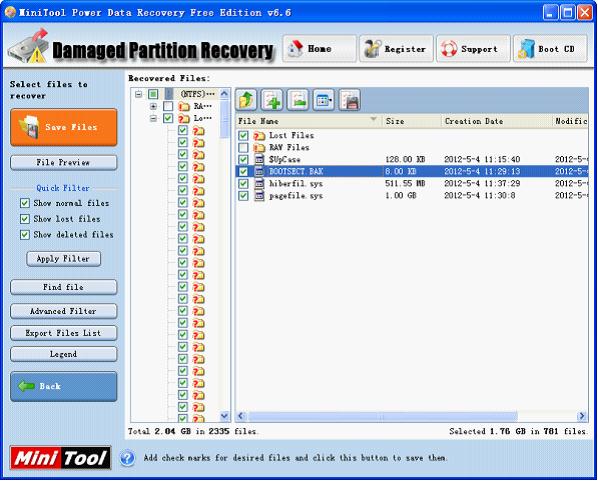This screenshot has width=598, height=481.
Task: Open Boot CD option
Action: pyautogui.click(x=550, y=49)
